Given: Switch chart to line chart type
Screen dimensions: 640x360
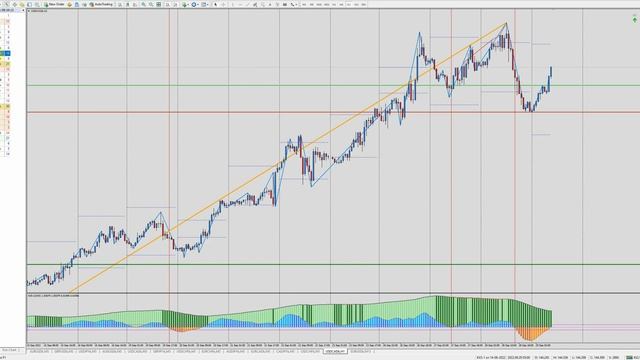Looking at the screenshot, I should 135,4.
